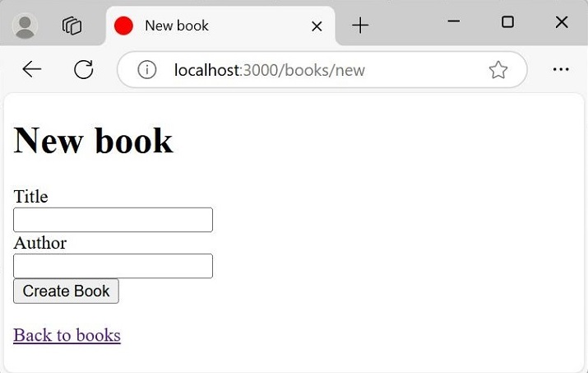Focus the Title text field
Screen dimensions: 588x373
pyautogui.click(x=113, y=220)
